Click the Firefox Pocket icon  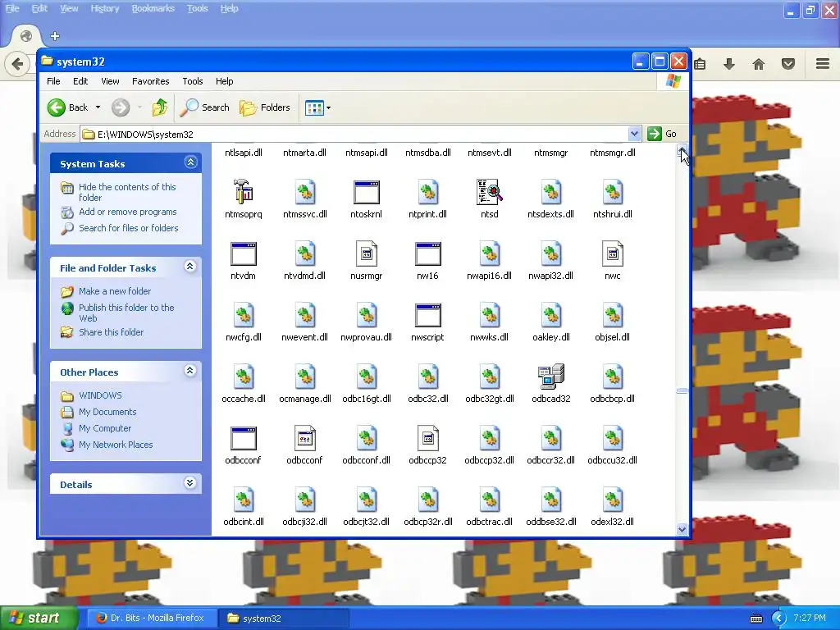click(x=788, y=64)
